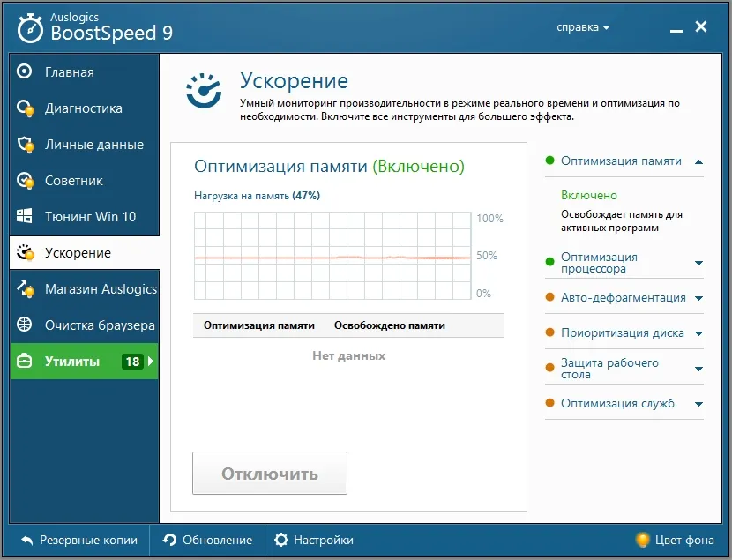Click the Личные данные shield icon
Screen dimensions: 732x560
tap(26, 145)
